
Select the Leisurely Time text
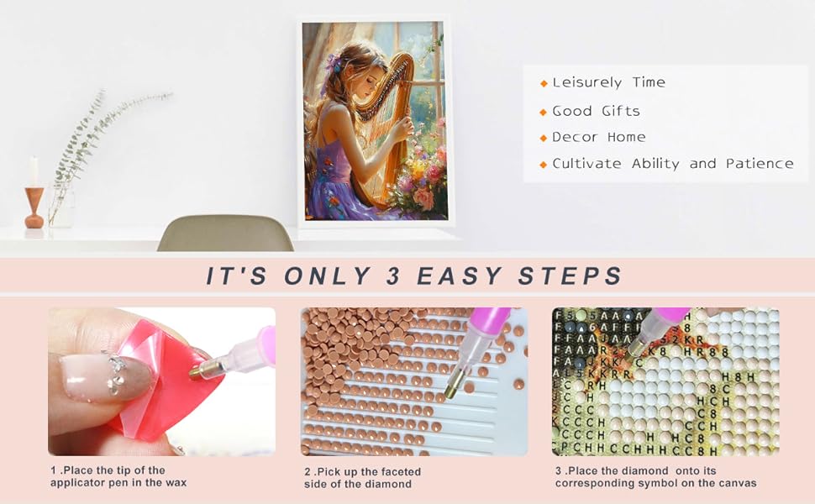click(x=608, y=82)
